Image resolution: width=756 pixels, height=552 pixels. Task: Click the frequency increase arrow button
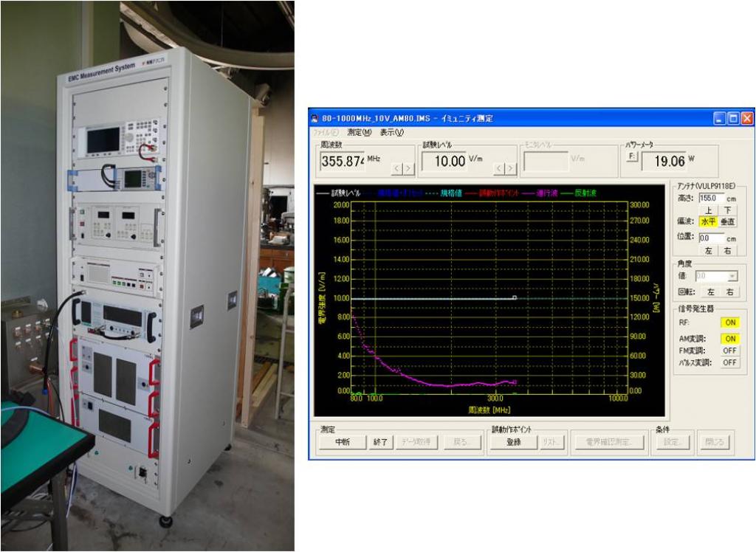pos(407,169)
